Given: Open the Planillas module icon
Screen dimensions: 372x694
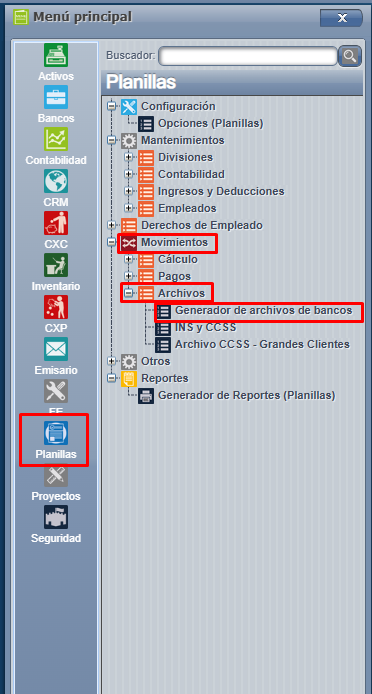Looking at the screenshot, I should [56, 433].
